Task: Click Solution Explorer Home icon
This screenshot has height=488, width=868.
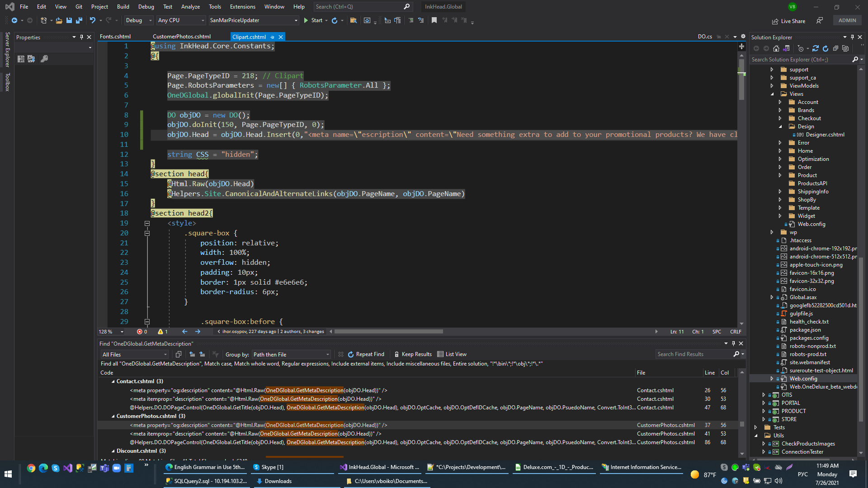Action: (776, 48)
